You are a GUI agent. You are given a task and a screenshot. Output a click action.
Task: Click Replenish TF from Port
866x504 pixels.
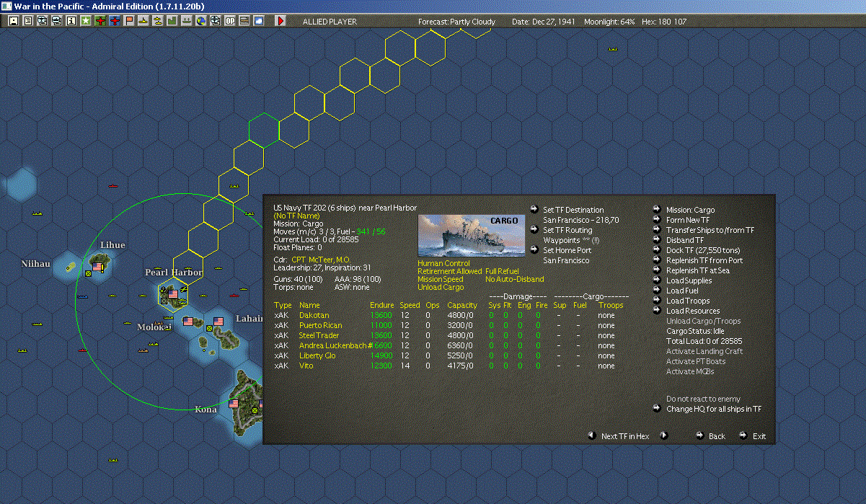coord(704,260)
